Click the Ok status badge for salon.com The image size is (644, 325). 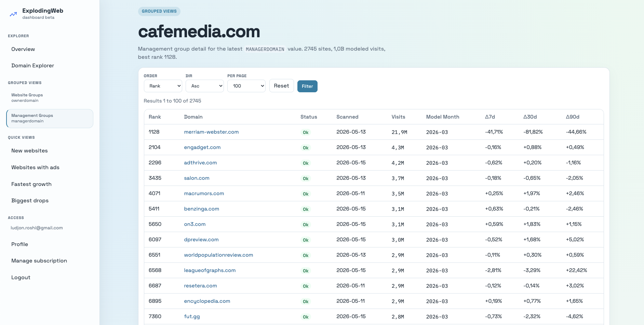click(x=306, y=178)
